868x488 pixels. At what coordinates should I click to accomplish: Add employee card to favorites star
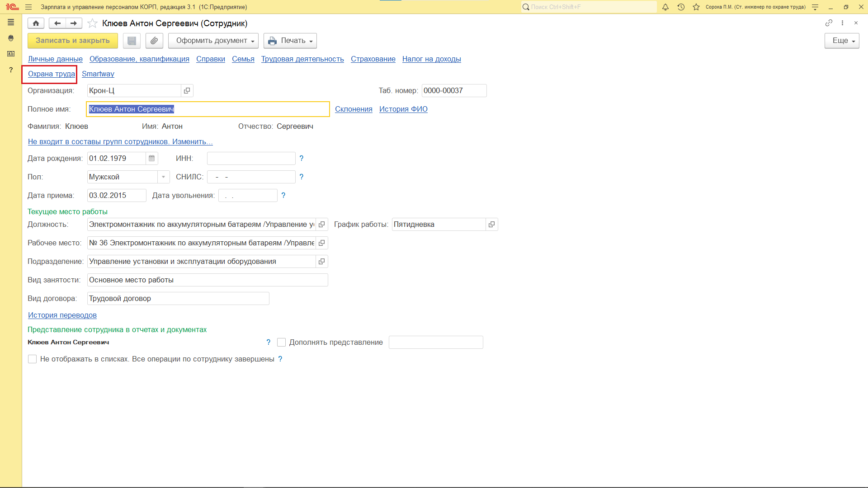(x=92, y=23)
